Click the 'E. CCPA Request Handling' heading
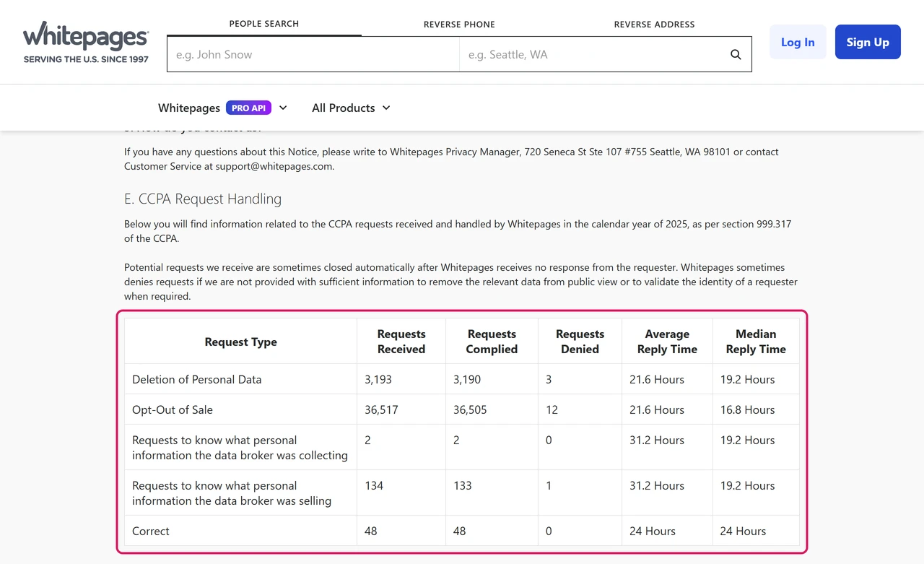 [203, 199]
